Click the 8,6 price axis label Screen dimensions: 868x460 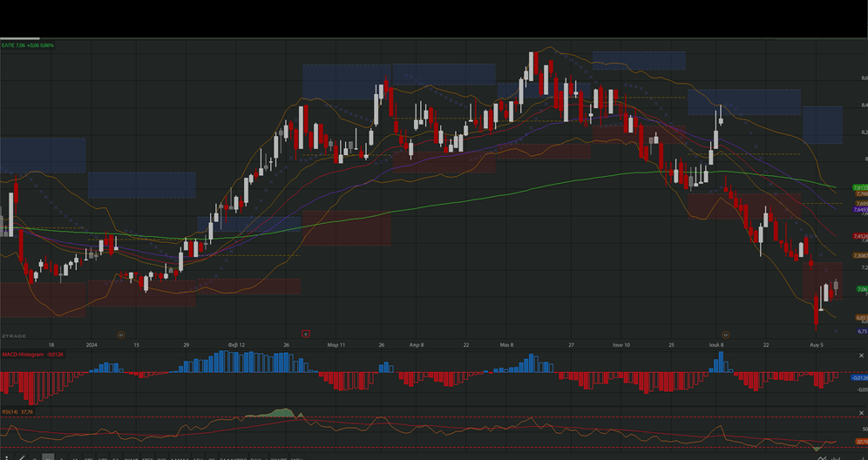coord(865,78)
